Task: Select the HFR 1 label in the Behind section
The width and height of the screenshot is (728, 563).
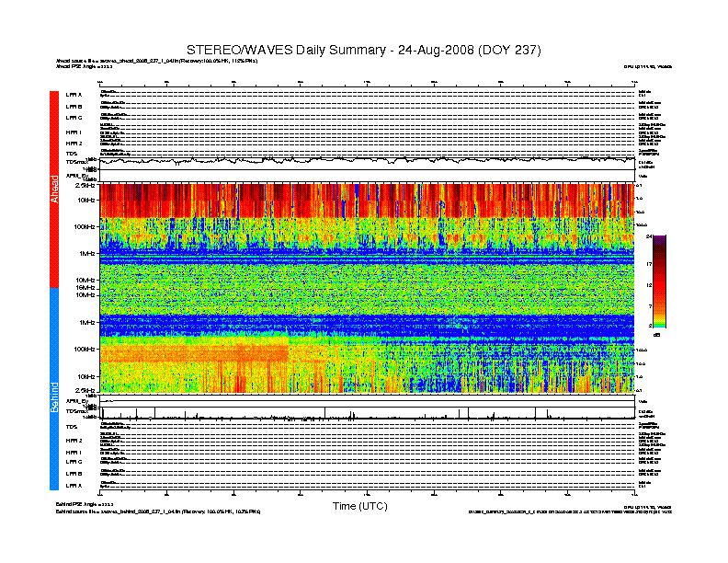Action: (74, 453)
